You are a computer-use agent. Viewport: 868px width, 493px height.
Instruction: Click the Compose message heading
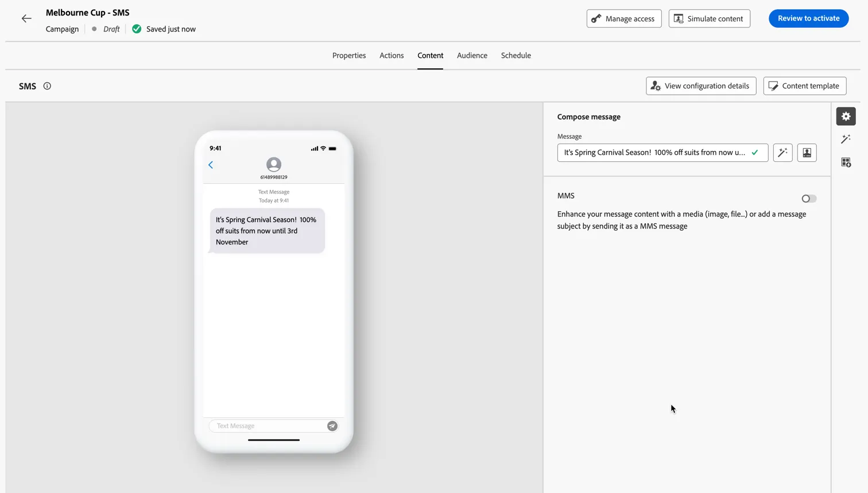(588, 117)
